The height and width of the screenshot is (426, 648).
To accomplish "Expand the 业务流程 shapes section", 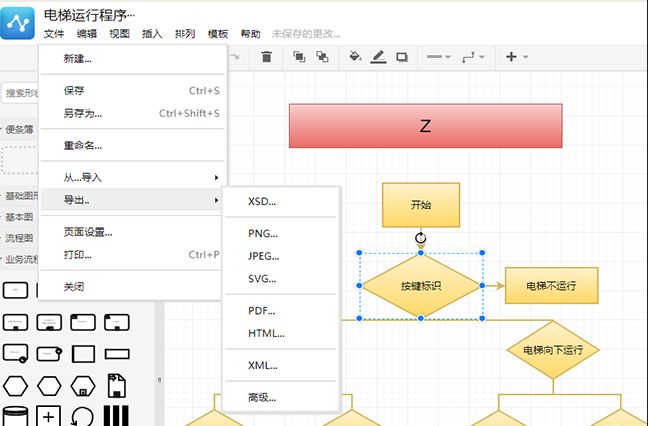I will coord(19,259).
